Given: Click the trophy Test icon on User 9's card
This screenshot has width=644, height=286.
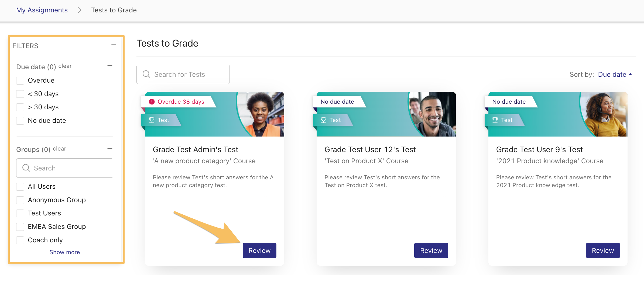Looking at the screenshot, I should [x=495, y=120].
